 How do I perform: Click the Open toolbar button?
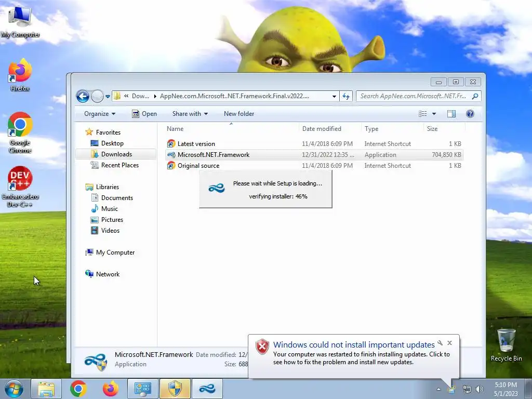(x=144, y=114)
